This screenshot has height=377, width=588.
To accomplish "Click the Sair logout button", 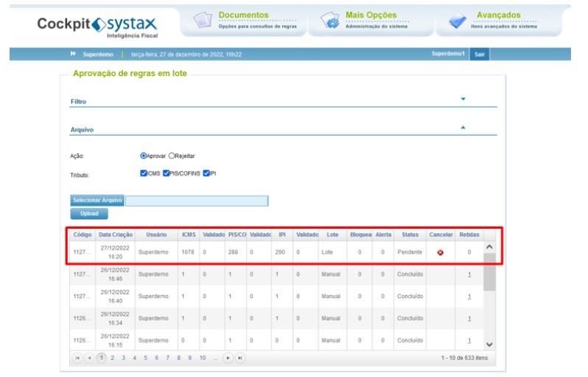I will click(x=479, y=55).
